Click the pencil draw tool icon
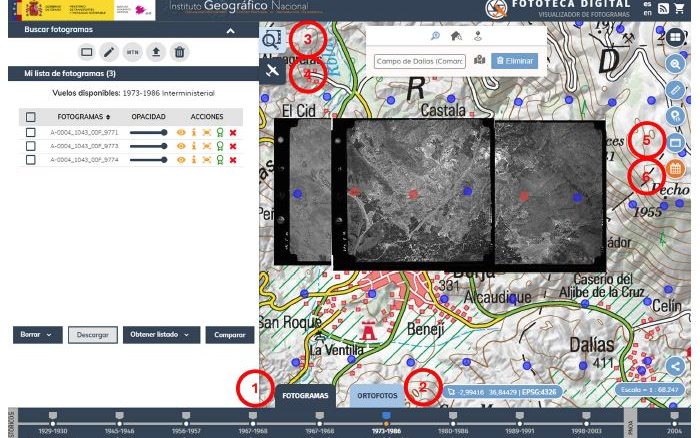 click(x=109, y=51)
